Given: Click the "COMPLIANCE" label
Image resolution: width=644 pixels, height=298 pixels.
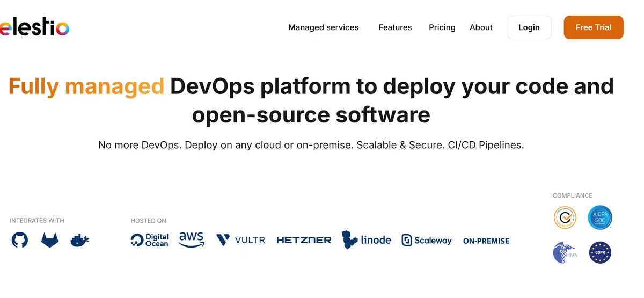Looking at the screenshot, I should point(573,195).
